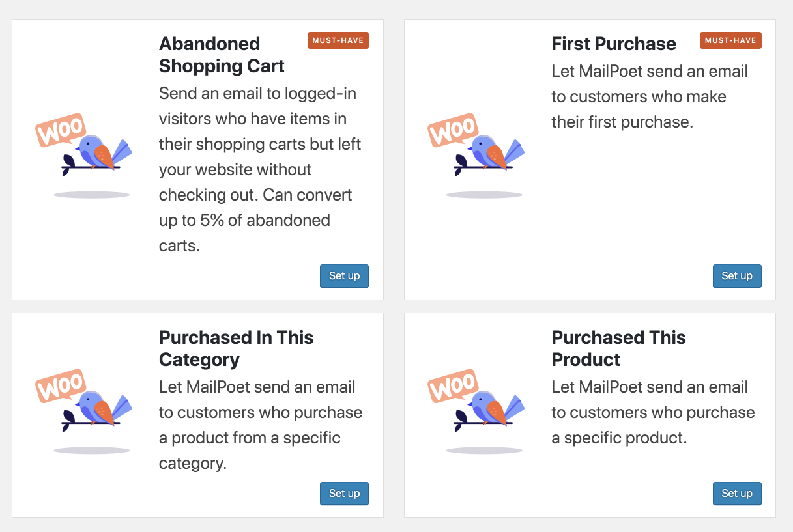The image size is (793, 532).
Task: Click Must-Have badge on First Purchase card
Action: (730, 40)
